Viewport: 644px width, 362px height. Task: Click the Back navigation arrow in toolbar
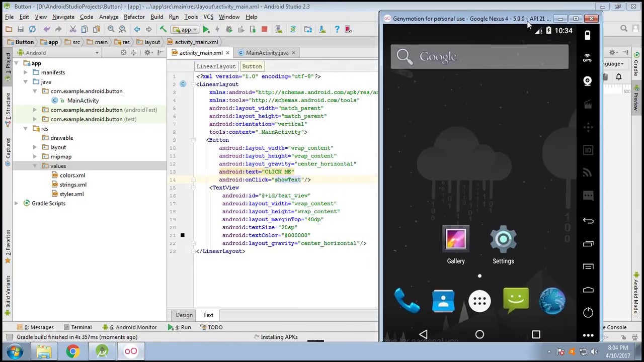click(x=137, y=30)
